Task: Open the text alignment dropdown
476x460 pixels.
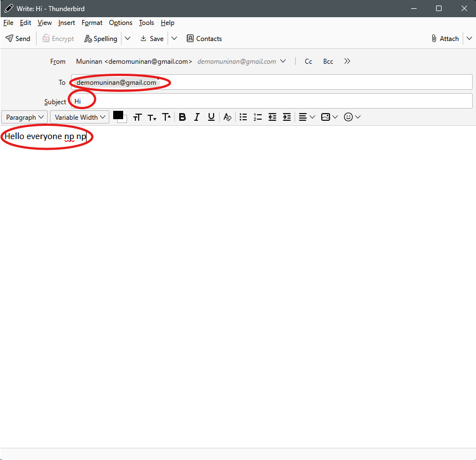Action: point(307,117)
